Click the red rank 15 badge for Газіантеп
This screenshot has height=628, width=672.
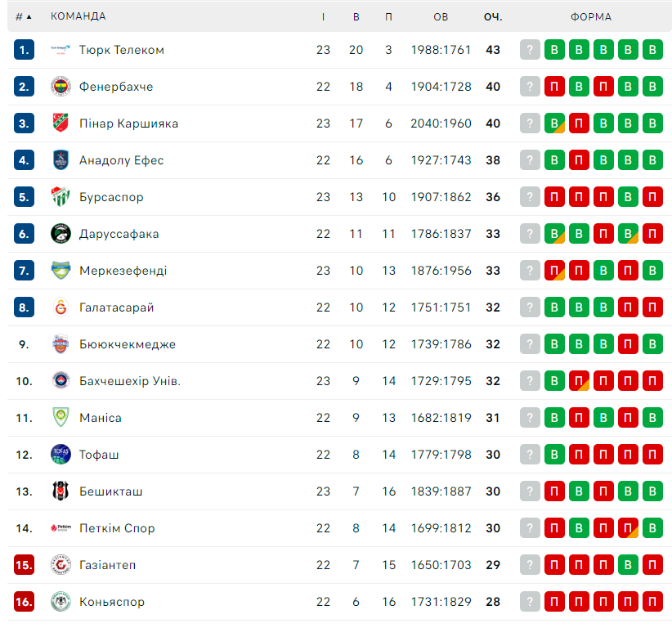click(x=24, y=565)
